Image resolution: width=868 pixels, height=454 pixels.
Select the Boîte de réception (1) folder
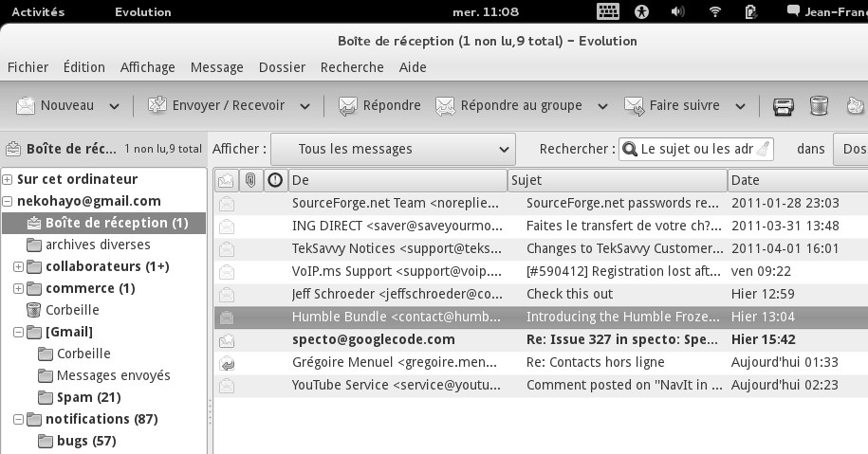click(104, 223)
